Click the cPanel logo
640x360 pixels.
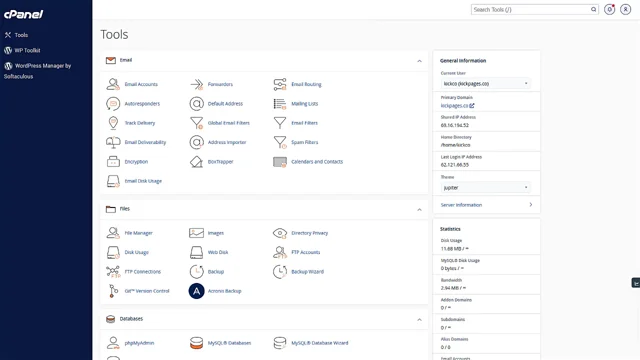(23, 14)
